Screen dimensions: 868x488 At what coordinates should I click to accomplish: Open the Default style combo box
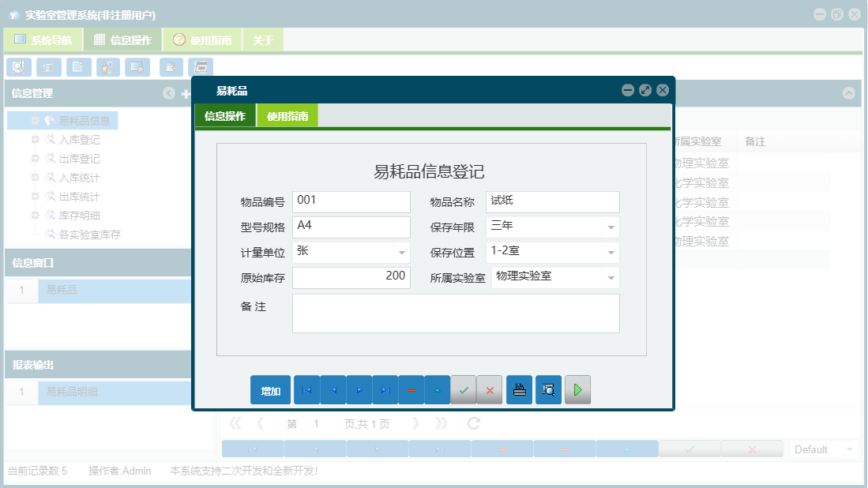823,448
